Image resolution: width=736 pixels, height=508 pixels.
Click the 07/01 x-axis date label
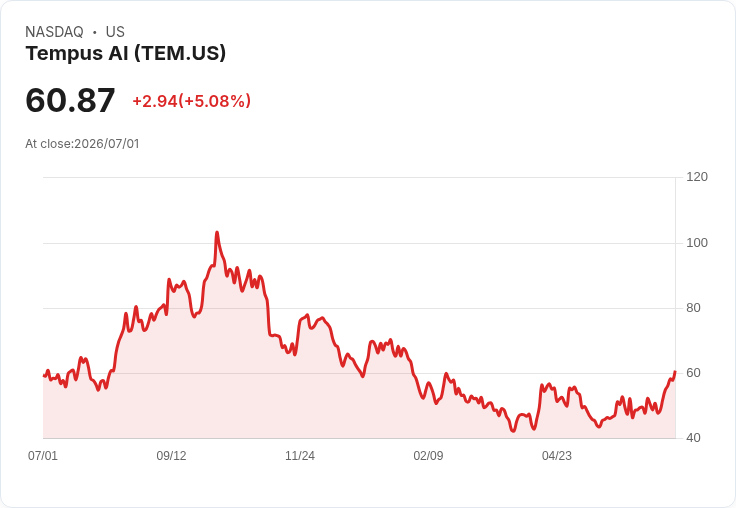(43, 455)
